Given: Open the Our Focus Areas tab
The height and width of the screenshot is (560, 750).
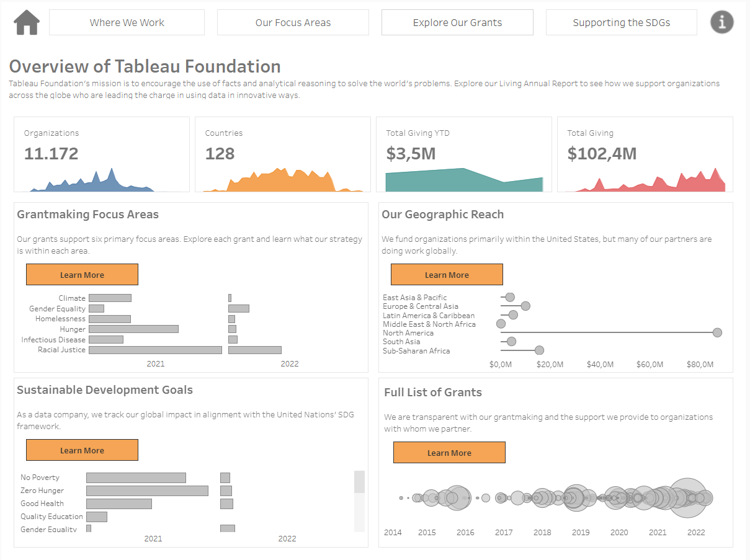Looking at the screenshot, I should [x=293, y=22].
